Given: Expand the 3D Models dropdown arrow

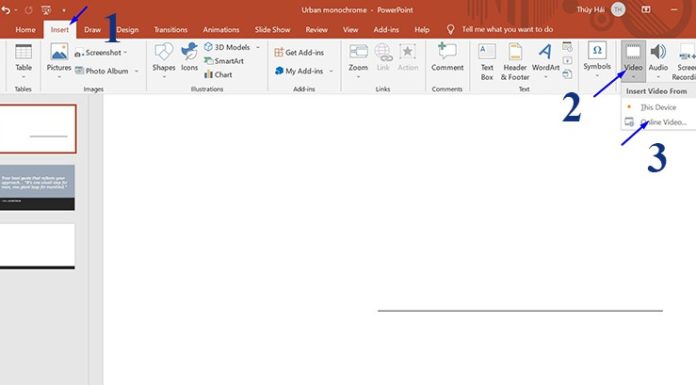Looking at the screenshot, I should 258,47.
